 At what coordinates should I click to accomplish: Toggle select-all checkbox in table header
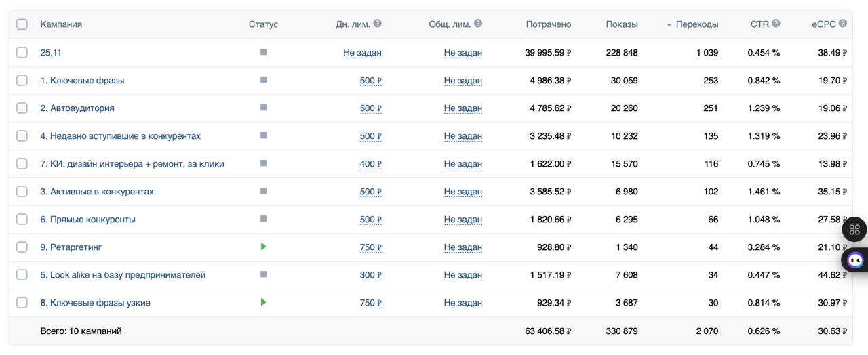point(22,24)
